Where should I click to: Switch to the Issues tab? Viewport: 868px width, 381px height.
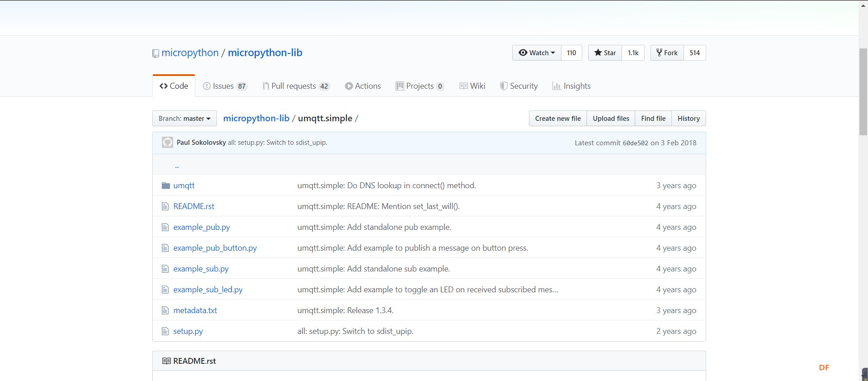tap(225, 86)
